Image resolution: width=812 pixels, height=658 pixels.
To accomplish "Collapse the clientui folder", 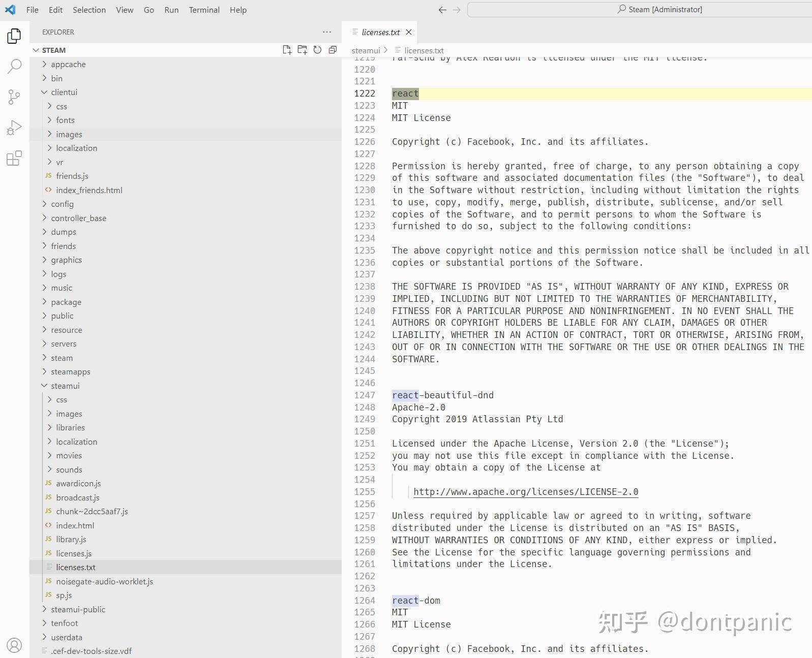I will tap(64, 92).
